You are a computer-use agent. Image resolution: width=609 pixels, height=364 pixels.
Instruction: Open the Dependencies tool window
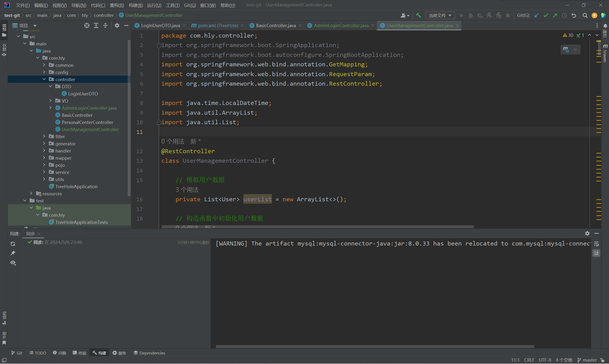[149, 353]
